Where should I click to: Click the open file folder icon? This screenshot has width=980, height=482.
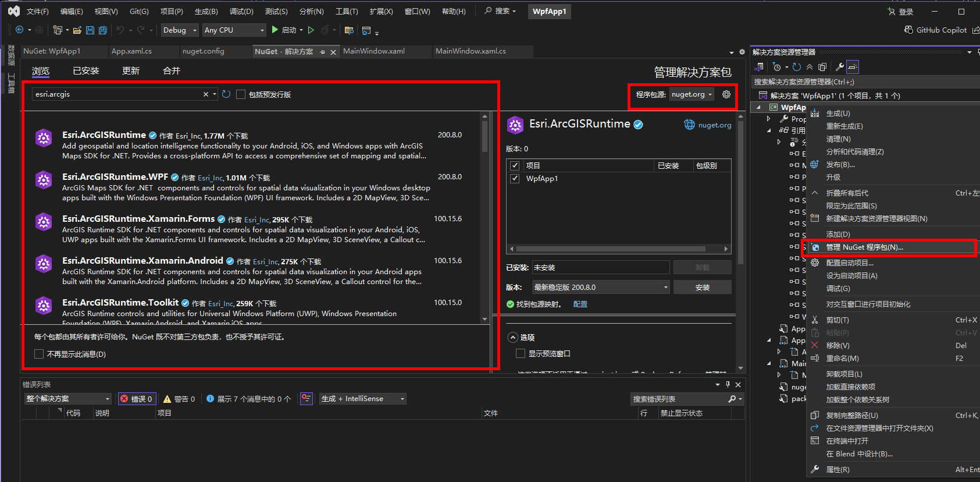[77, 30]
